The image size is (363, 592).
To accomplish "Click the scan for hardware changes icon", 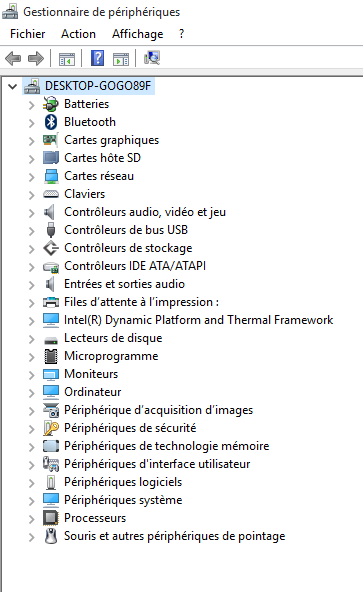I will (152, 59).
